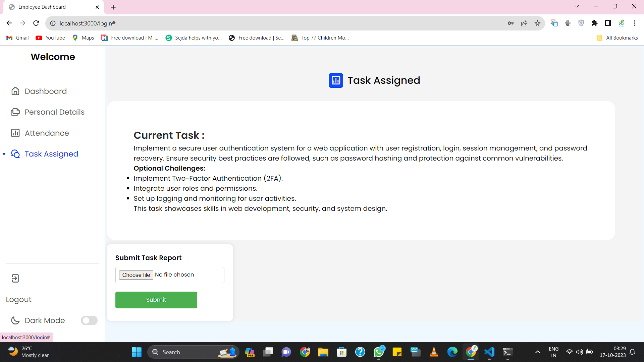Open Attendance using the chart icon
The image size is (644, 362).
(x=15, y=133)
